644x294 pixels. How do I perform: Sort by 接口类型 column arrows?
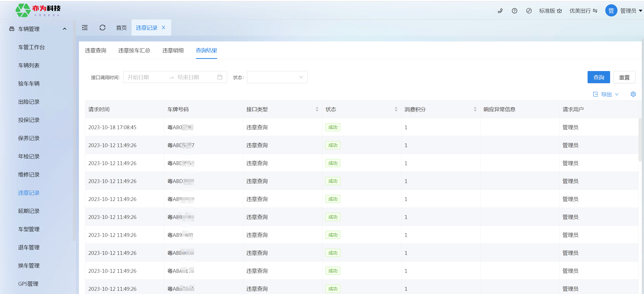coord(317,109)
